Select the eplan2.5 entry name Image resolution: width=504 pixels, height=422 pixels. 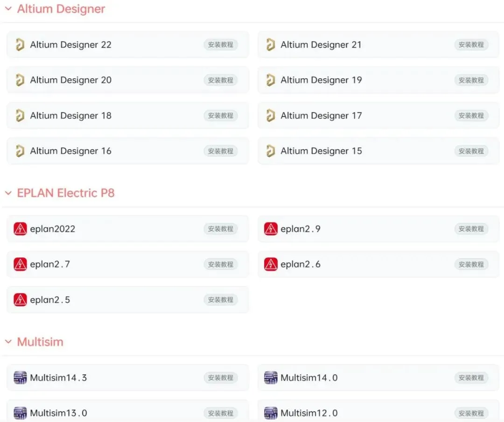pyautogui.click(x=50, y=300)
